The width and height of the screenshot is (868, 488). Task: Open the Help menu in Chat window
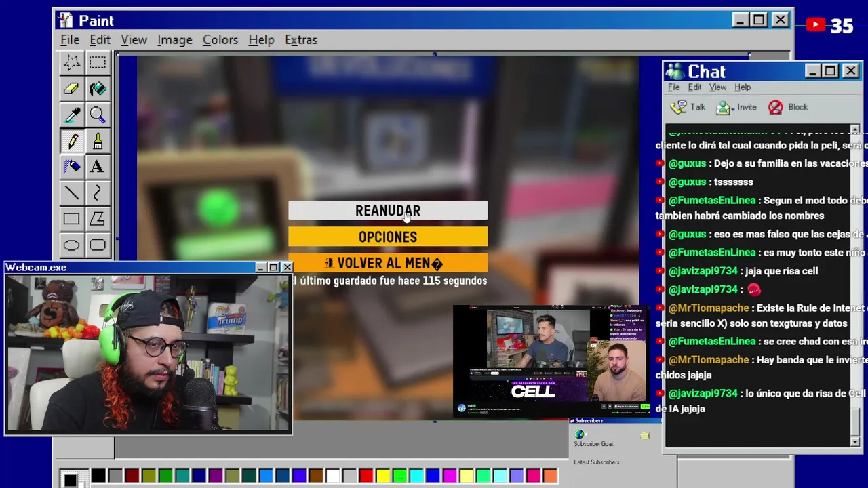(x=743, y=87)
